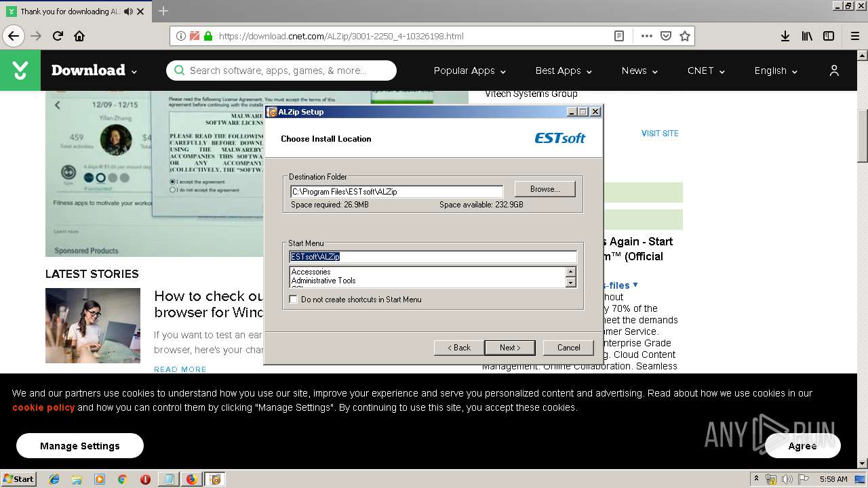Click the CNET search software box
Image resolution: width=868 pixels, height=488 pixels.
pyautogui.click(x=281, y=70)
